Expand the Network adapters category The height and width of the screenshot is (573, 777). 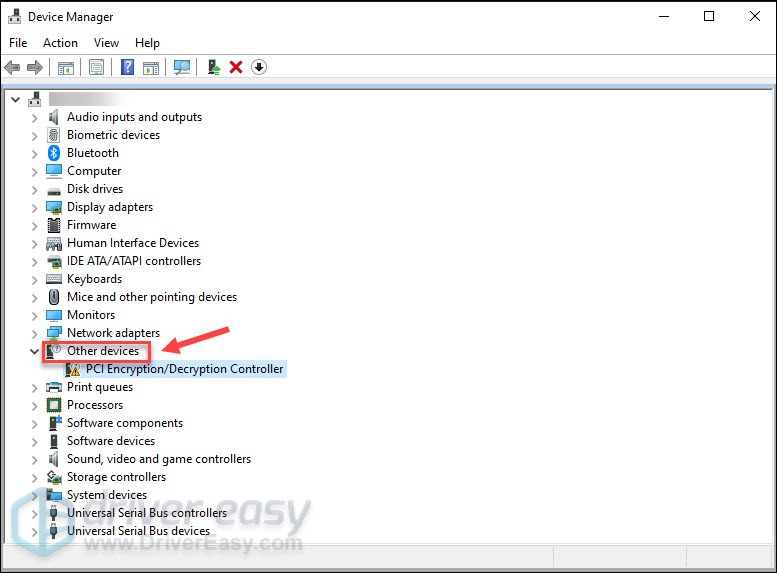coord(35,333)
